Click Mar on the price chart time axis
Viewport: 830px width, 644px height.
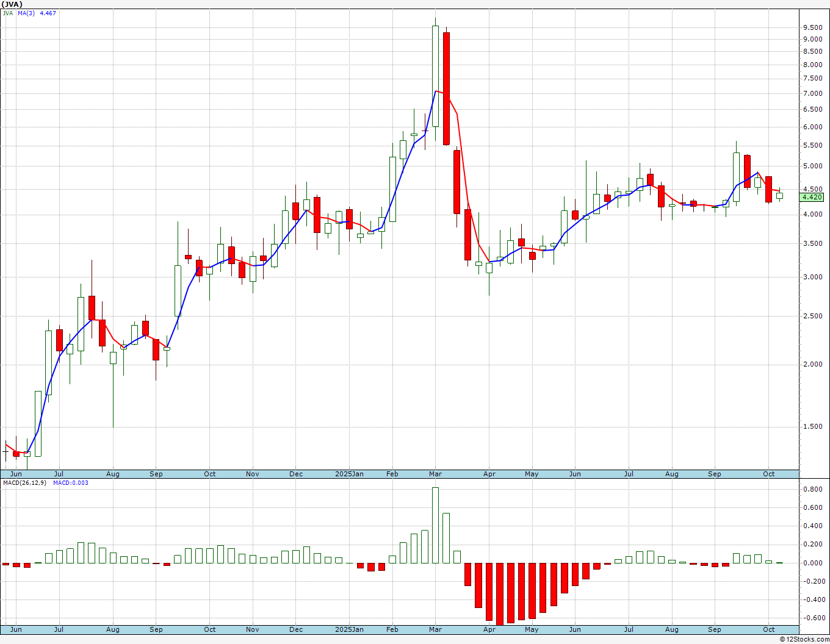click(436, 474)
